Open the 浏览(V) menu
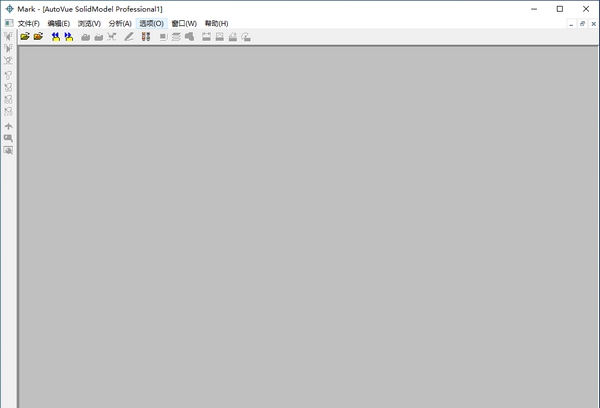The height and width of the screenshot is (408, 600). pyautogui.click(x=89, y=23)
